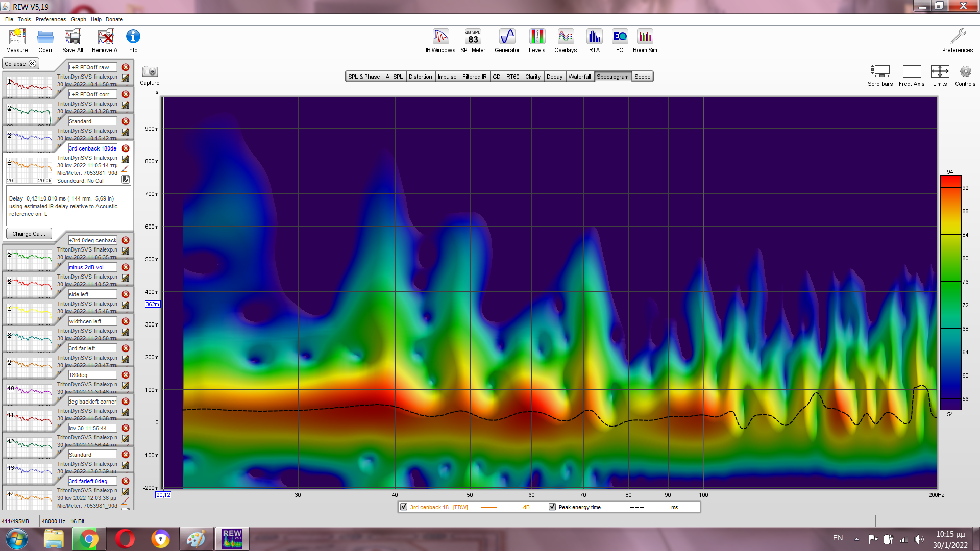Open spectrogram Controls gear
This screenshot has height=551, width=980.
click(965, 76)
